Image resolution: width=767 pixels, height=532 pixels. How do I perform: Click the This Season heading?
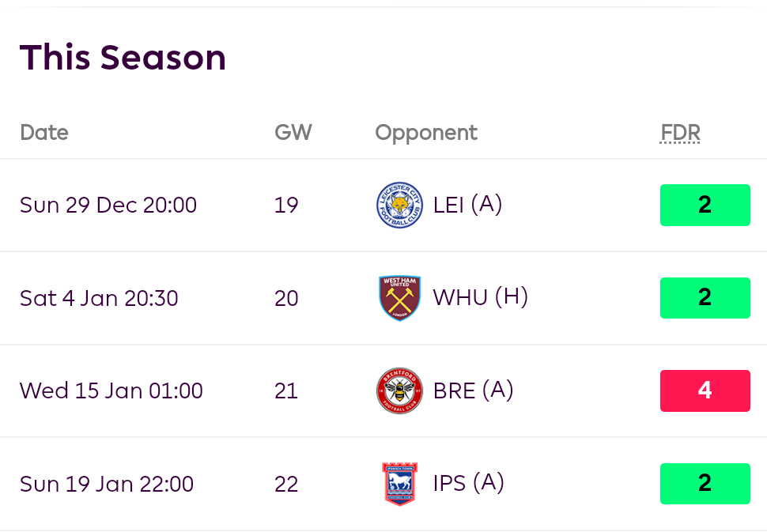pos(123,58)
